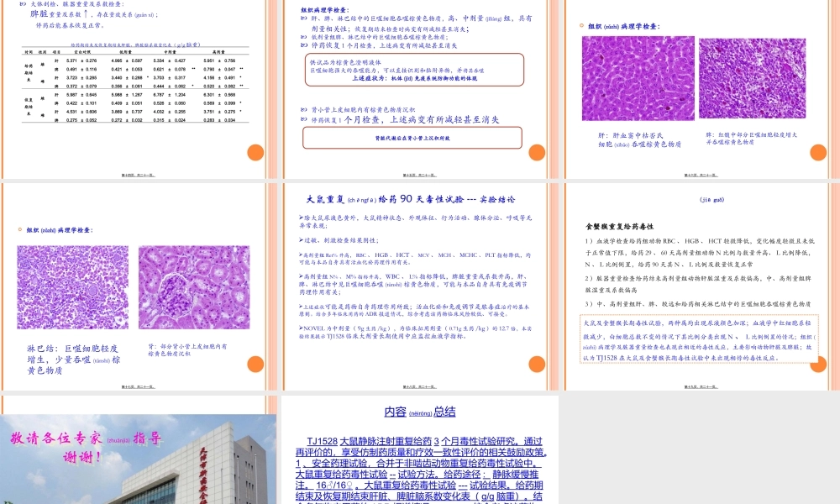Click the orange circle icon on the top-center pathology slide
The width and height of the screenshot is (840, 504).
538,151
